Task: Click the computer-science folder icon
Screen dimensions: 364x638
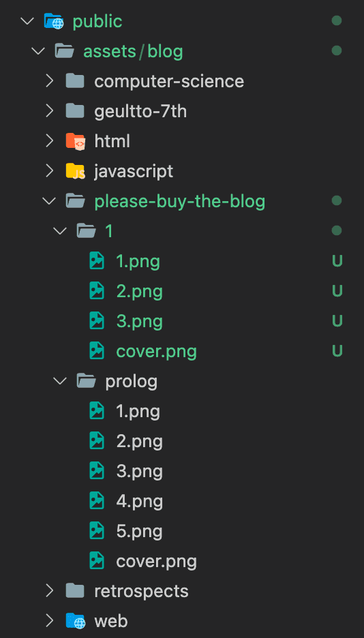Action: 75,81
